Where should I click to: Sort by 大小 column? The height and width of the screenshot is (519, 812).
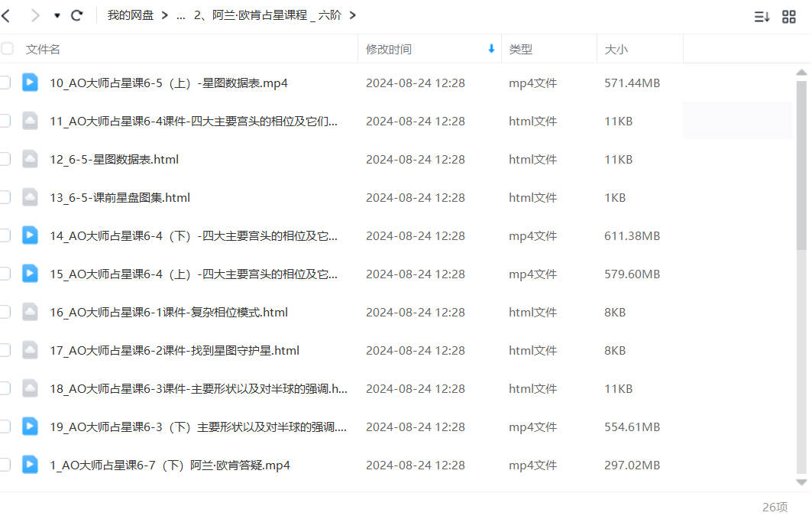click(616, 49)
